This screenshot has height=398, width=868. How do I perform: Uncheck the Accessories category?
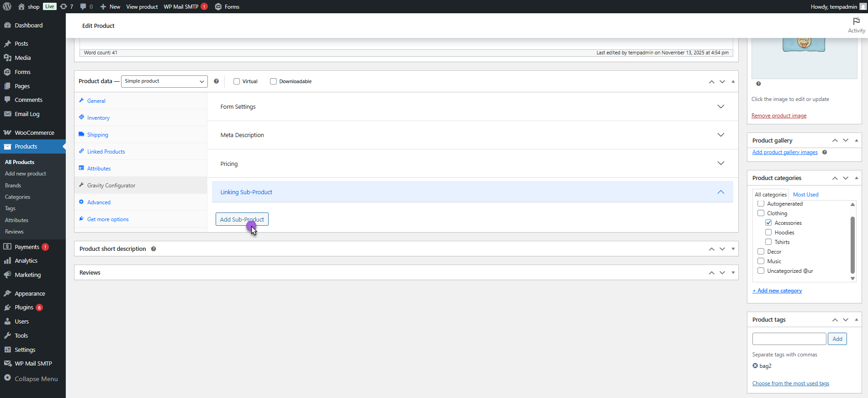click(x=768, y=223)
